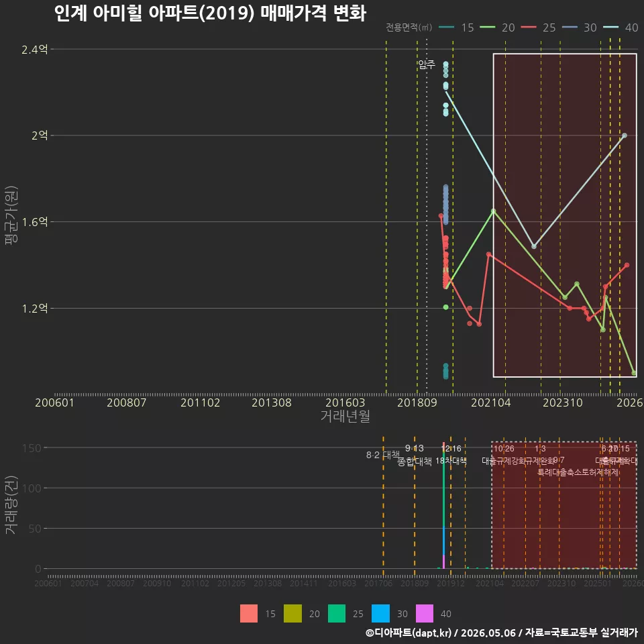Click x-axis label 201102 on price chart
This screenshot has height=644, width=644.
(201, 402)
